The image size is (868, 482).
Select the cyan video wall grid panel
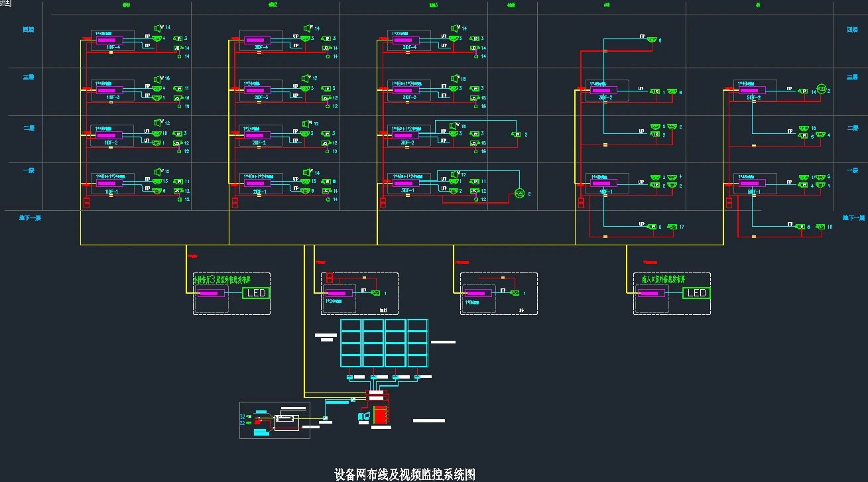click(383, 342)
